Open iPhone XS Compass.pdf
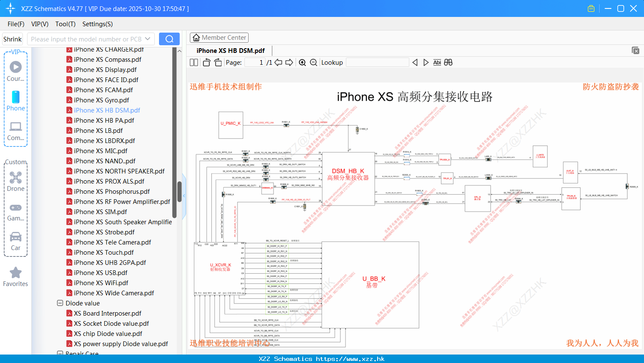Screen dimensions: 644x363 (x=107, y=60)
